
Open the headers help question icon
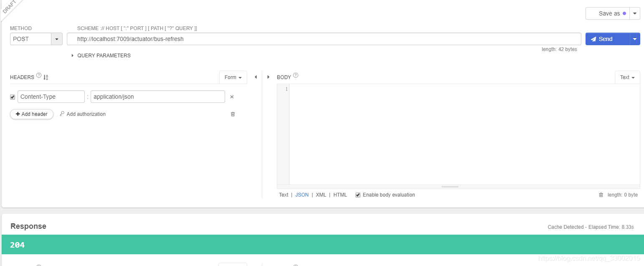click(39, 76)
